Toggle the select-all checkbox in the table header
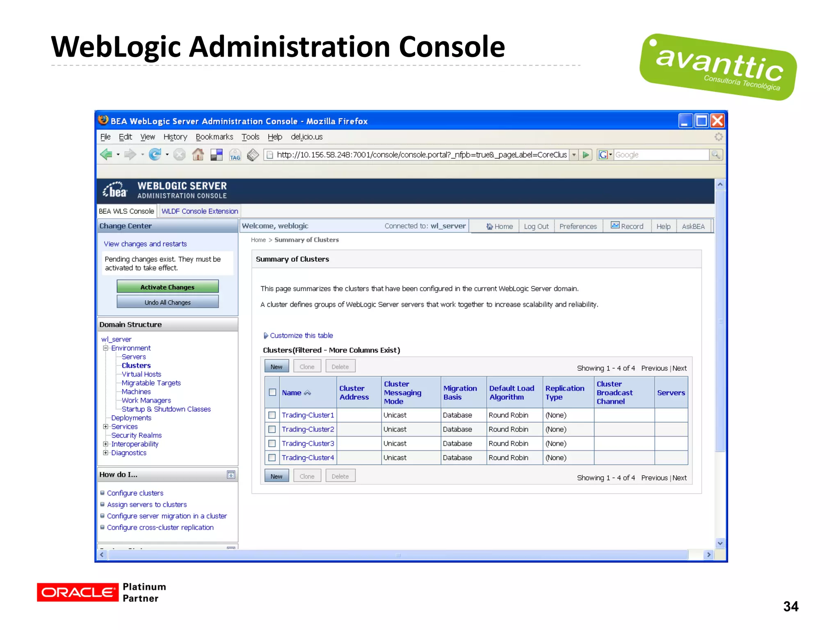Image resolution: width=840 pixels, height=630 pixels. click(x=272, y=392)
